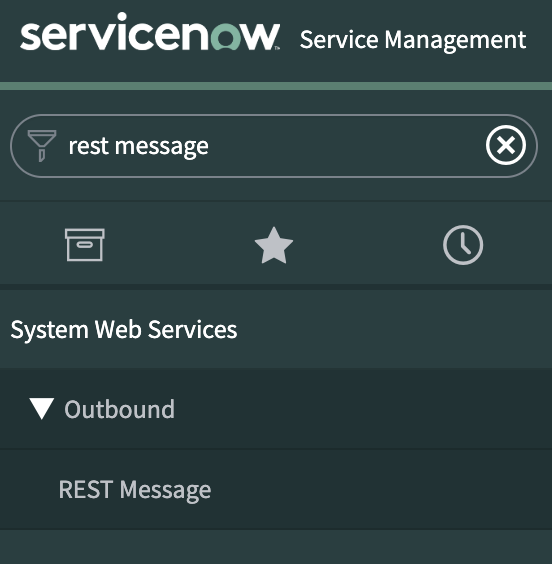Switch to the Favorites tab
Viewport: 552px width, 564px height.
coord(274,245)
